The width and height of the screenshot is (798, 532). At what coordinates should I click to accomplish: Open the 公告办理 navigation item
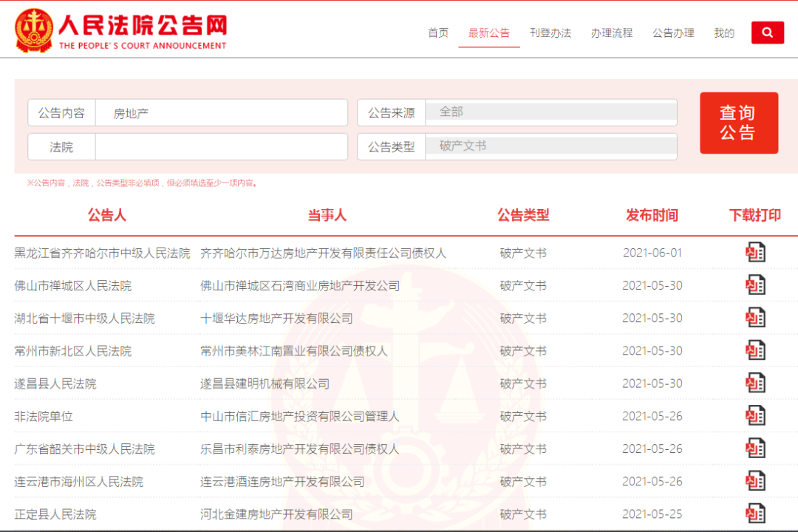point(673,33)
